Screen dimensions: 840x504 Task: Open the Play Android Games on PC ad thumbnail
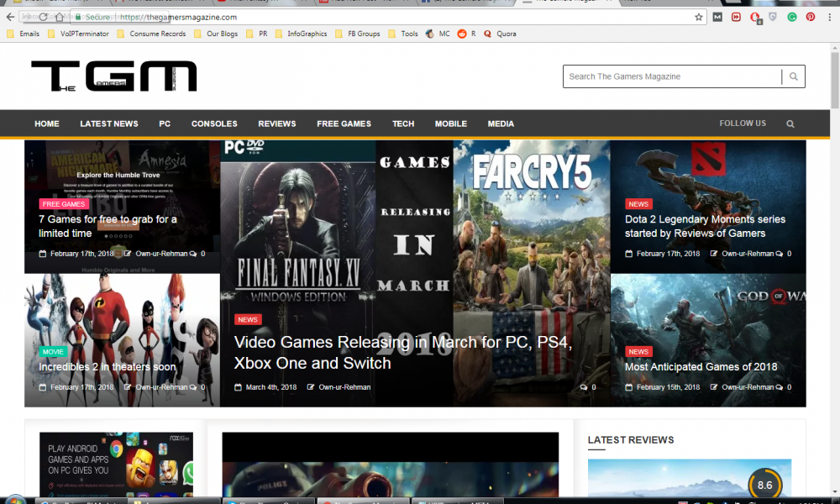click(116, 465)
